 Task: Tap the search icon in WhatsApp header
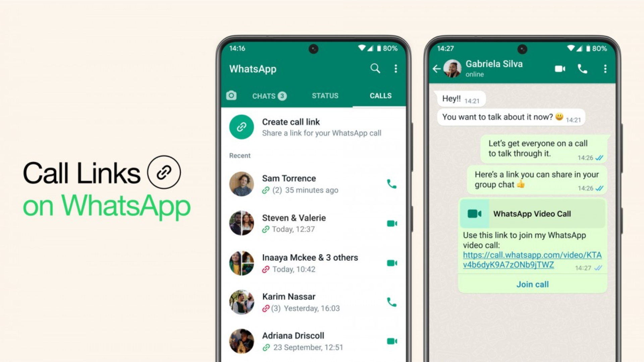(x=375, y=68)
